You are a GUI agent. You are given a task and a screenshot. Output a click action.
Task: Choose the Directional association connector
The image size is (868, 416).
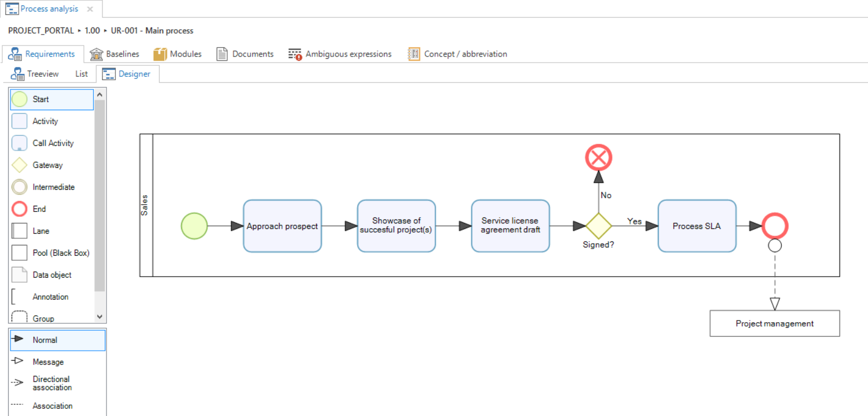tap(52, 383)
